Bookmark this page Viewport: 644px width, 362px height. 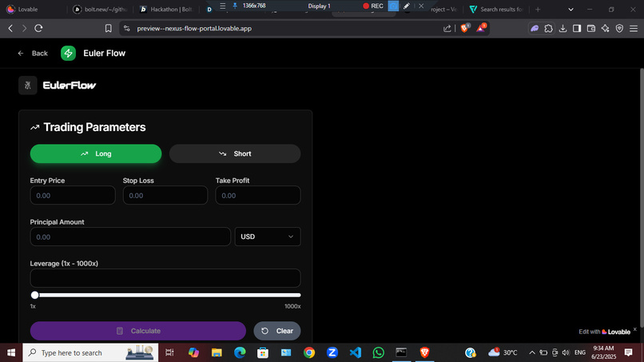[108, 28]
